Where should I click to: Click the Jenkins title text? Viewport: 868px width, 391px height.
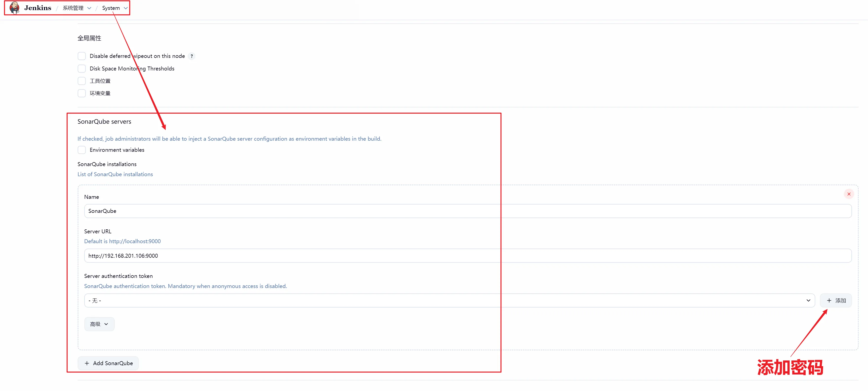[38, 8]
